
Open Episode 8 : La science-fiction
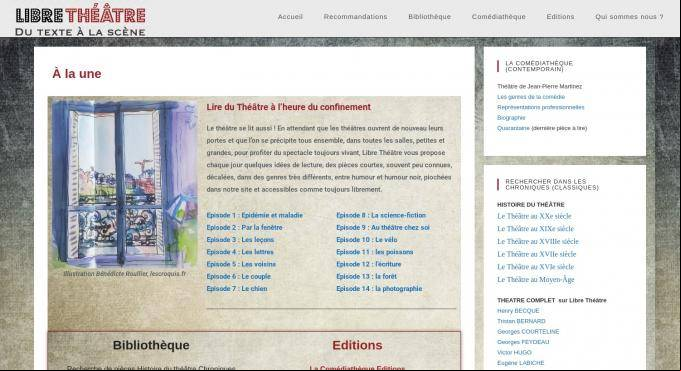tap(381, 215)
